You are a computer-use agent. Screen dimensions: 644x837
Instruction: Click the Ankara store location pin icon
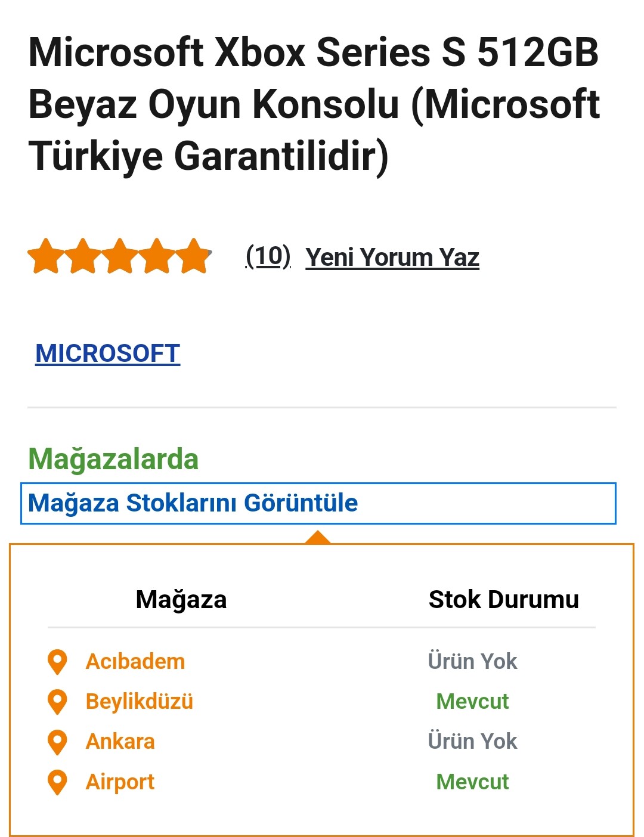click(57, 742)
